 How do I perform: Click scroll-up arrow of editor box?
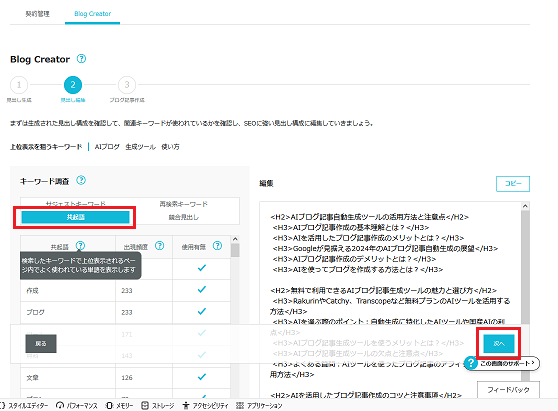pyautogui.click(x=525, y=206)
